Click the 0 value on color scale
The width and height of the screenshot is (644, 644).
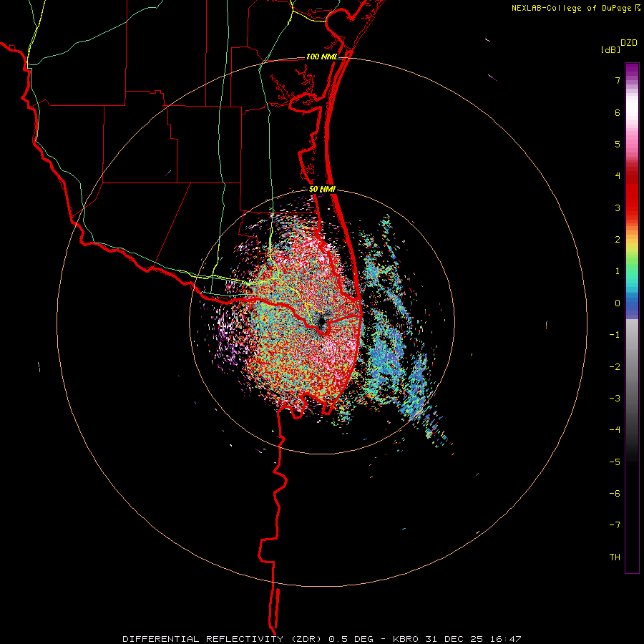tap(618, 303)
